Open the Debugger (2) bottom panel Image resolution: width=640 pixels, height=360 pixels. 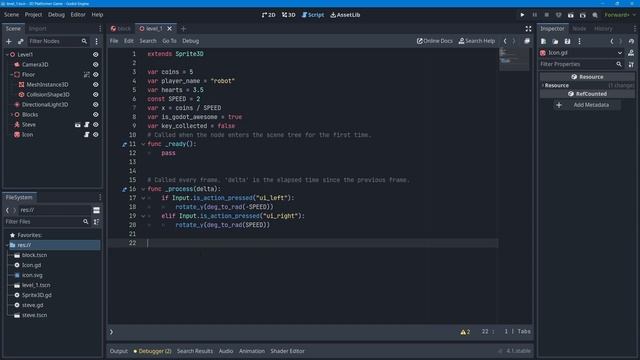pyautogui.click(x=153, y=351)
